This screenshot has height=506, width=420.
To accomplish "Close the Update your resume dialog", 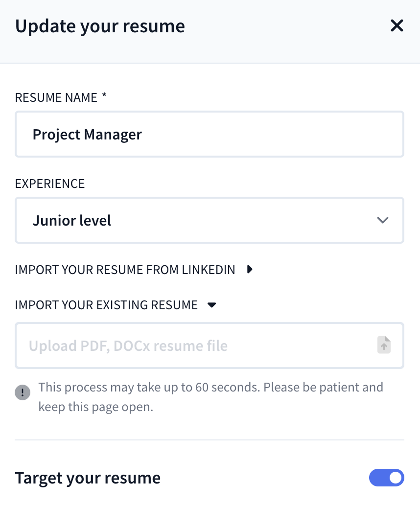I will tap(397, 26).
